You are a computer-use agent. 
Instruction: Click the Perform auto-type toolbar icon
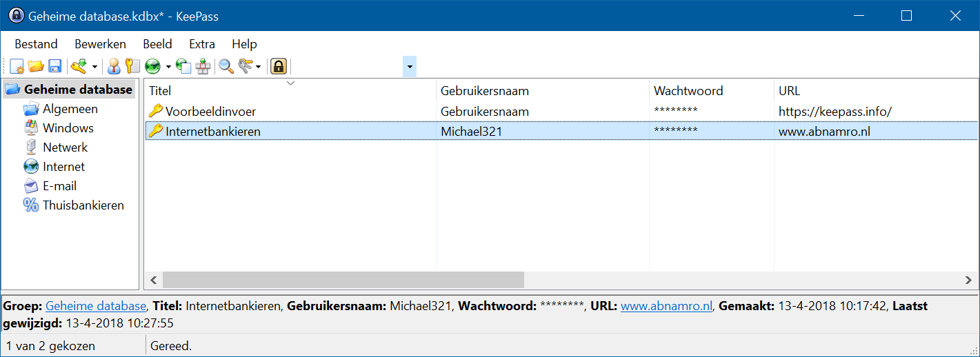point(202,66)
